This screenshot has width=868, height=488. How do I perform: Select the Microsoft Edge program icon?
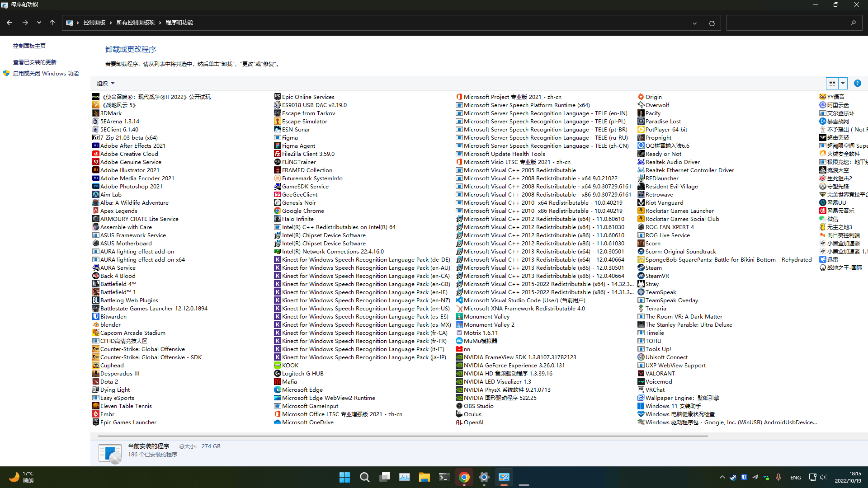(277, 390)
